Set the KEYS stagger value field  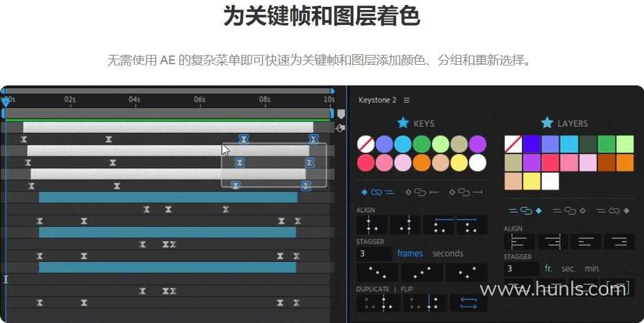(374, 254)
